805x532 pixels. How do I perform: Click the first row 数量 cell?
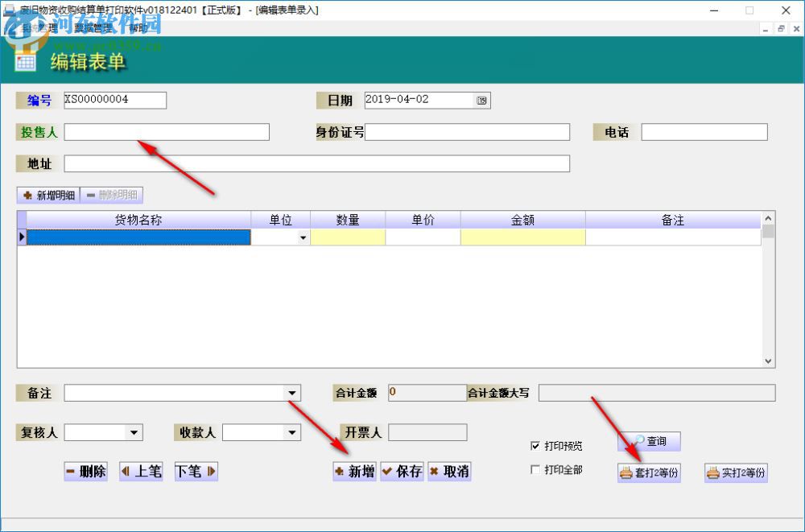pos(348,237)
